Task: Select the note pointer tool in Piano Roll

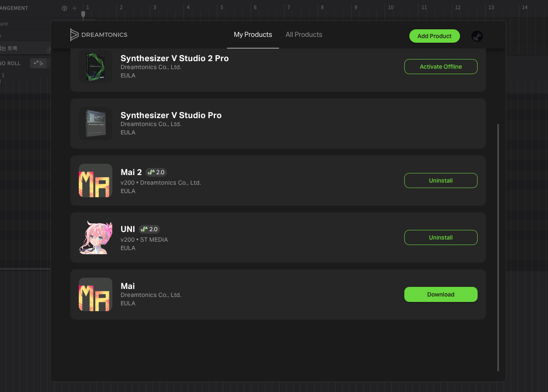Action: pyautogui.click(x=39, y=63)
